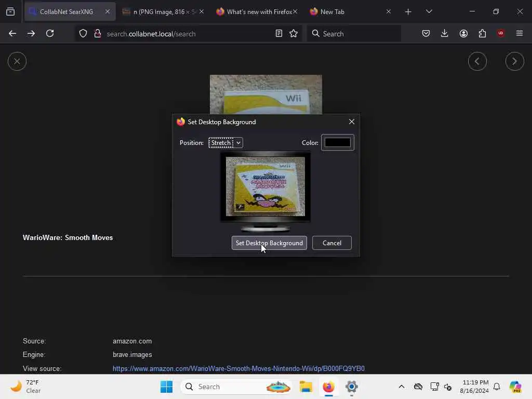List all tabs dropdown arrow
Screen dimensions: 532x399
click(x=429, y=11)
